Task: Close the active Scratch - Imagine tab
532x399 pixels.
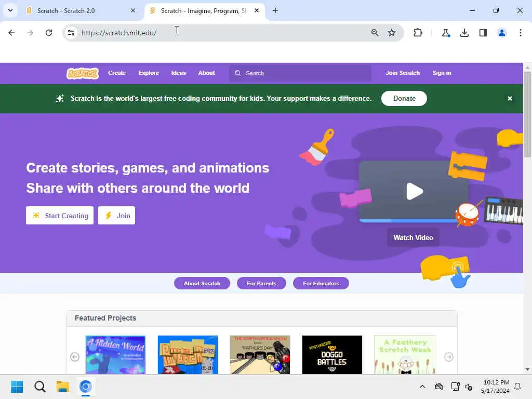Action: (x=257, y=10)
